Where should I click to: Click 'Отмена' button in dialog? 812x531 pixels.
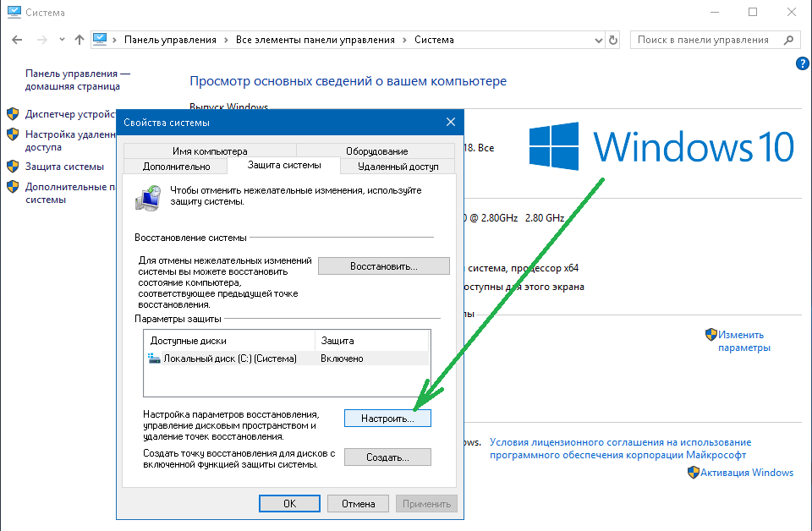point(358,504)
